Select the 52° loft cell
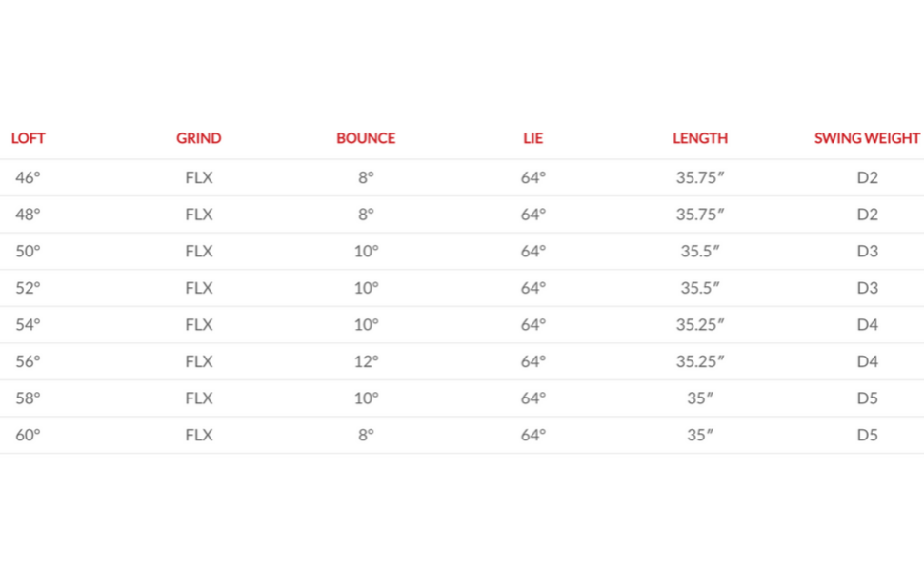The width and height of the screenshot is (924, 572). 29,288
